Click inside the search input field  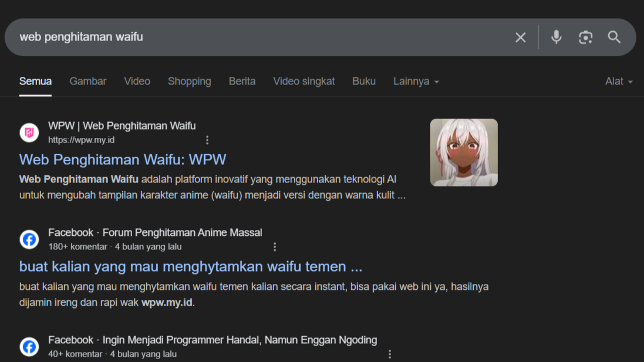pos(235,37)
